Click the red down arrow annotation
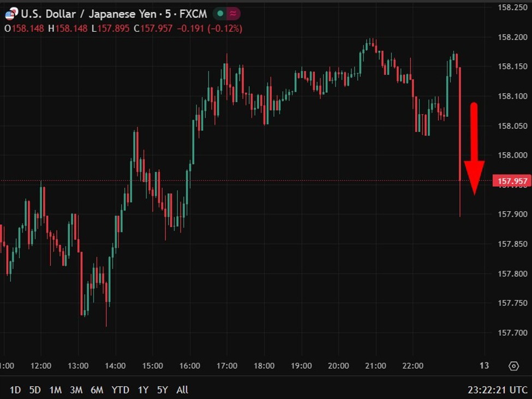This screenshot has width=532, height=399. [x=474, y=147]
